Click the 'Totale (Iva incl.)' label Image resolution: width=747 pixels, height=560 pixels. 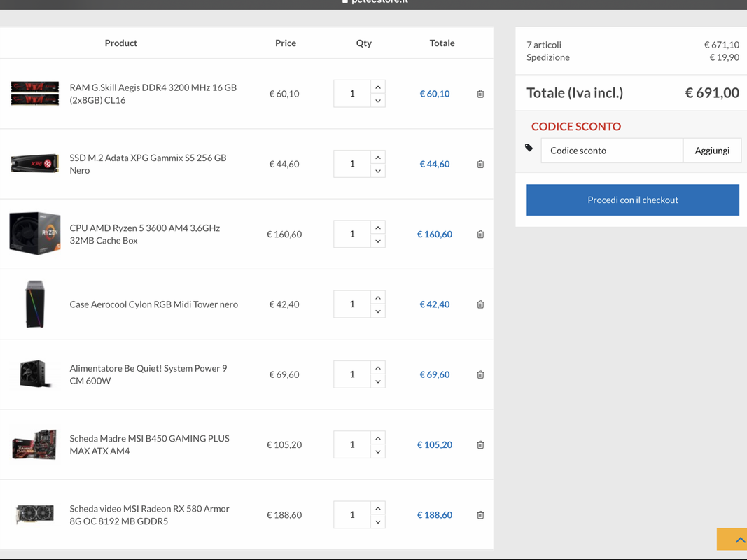point(575,93)
